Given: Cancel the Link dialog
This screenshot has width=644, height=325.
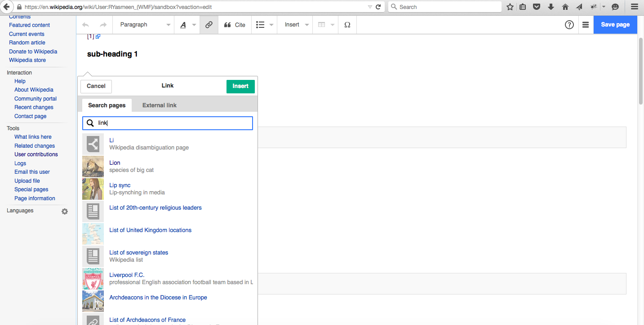Looking at the screenshot, I should [96, 86].
